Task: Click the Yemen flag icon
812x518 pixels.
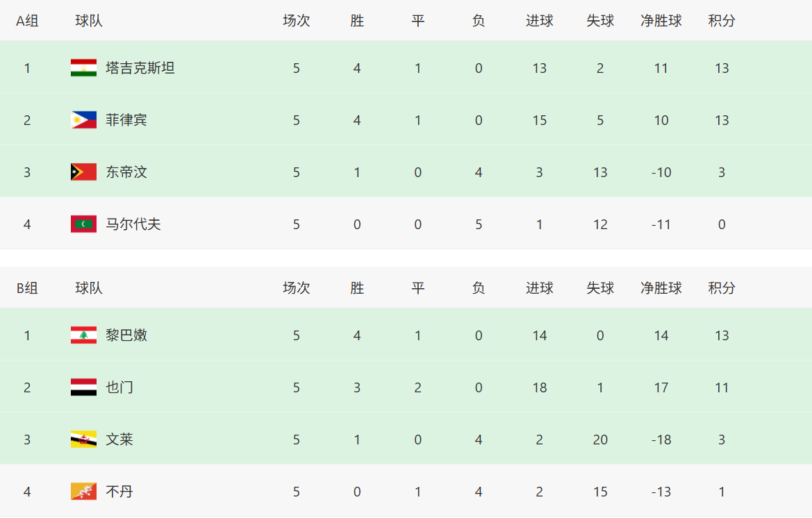Action: 83,387
